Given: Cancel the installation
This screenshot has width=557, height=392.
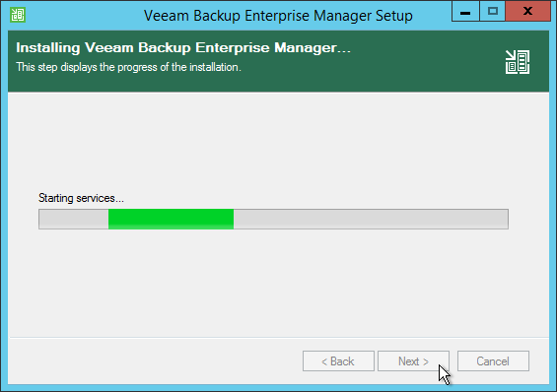Looking at the screenshot, I should (493, 361).
